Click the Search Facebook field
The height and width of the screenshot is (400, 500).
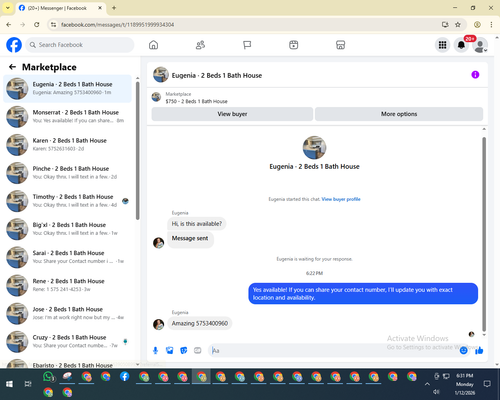tap(80, 45)
